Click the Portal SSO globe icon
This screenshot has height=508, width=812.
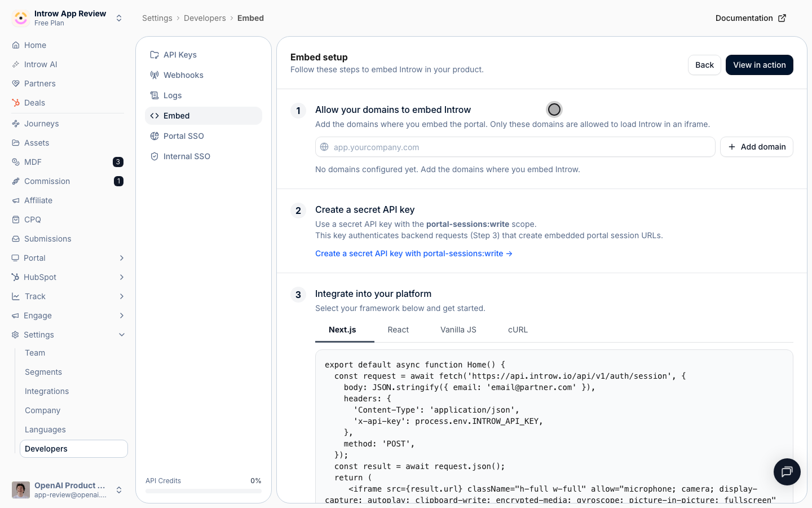click(155, 136)
